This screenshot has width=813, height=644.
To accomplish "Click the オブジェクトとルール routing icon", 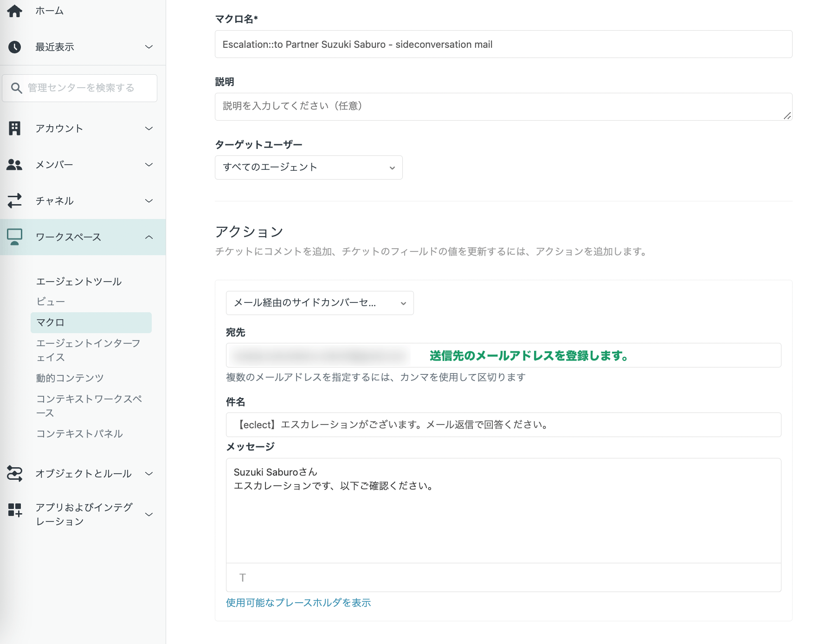I will point(14,473).
